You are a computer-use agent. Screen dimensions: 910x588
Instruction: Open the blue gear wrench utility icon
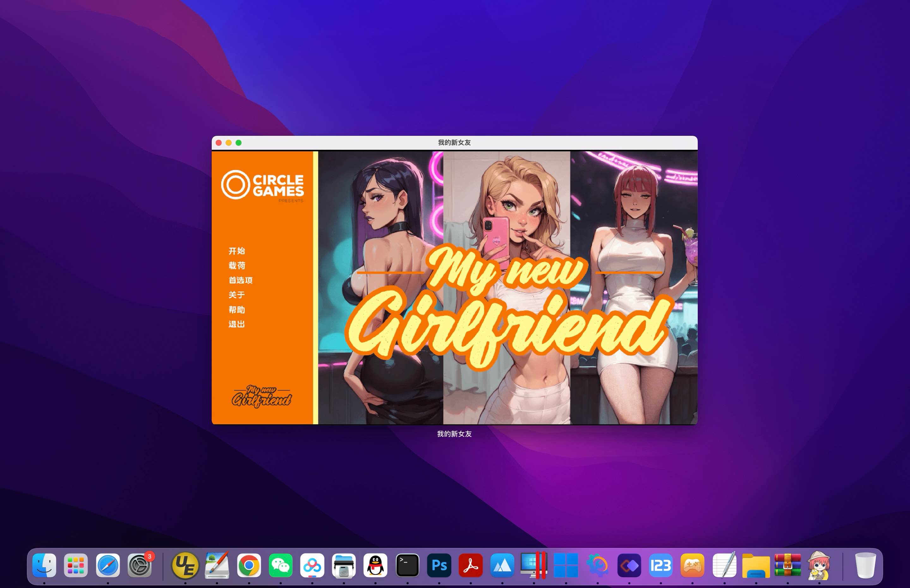pos(598,565)
